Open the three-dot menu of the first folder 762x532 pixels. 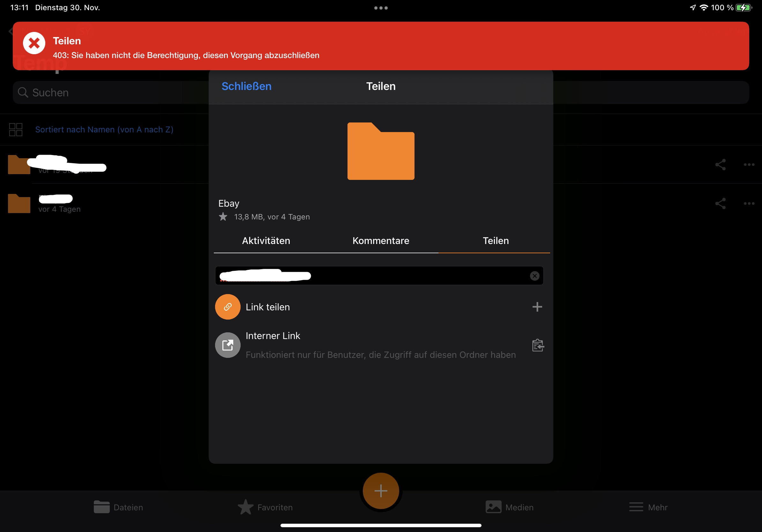click(749, 165)
